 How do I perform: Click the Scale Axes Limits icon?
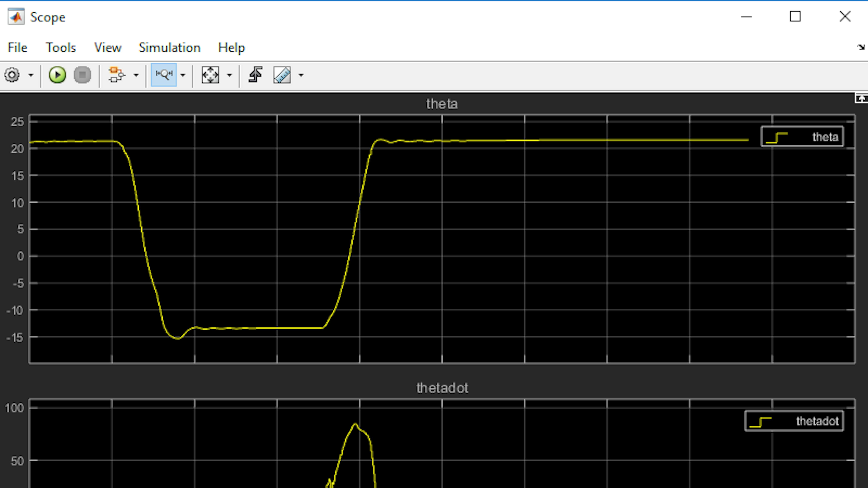pyautogui.click(x=210, y=75)
